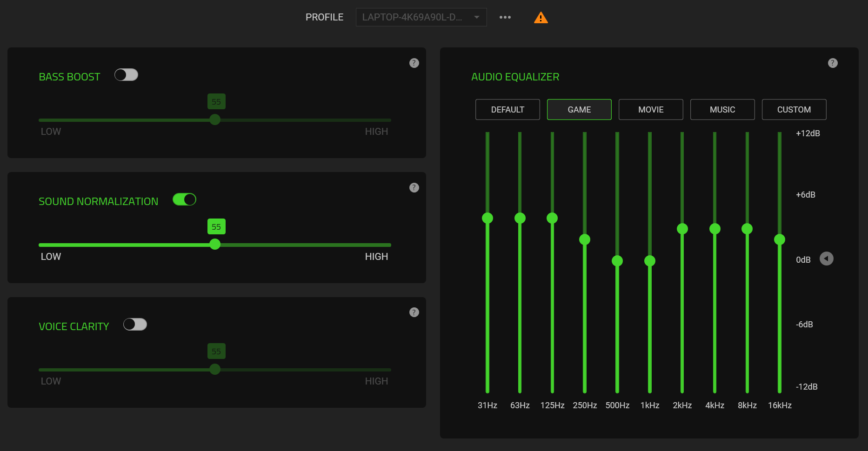Image resolution: width=868 pixels, height=451 pixels.
Task: Enable the Bass Boost toggle
Action: coord(126,75)
